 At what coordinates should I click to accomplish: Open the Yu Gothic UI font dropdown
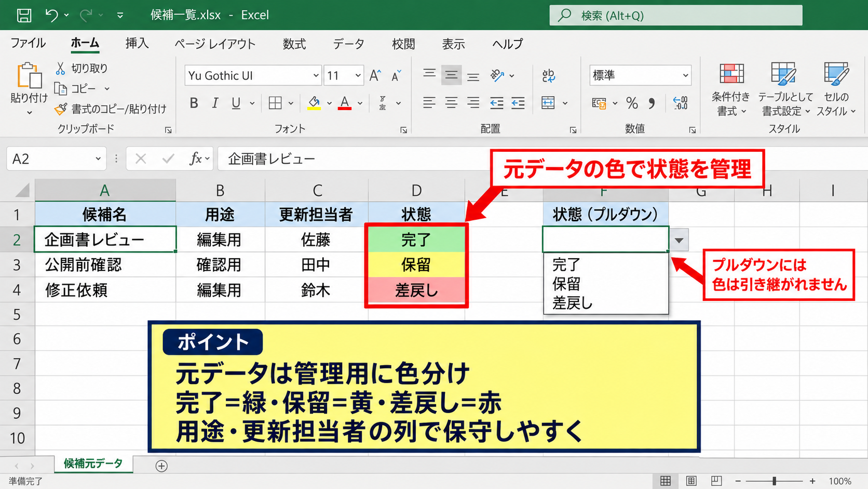316,76
